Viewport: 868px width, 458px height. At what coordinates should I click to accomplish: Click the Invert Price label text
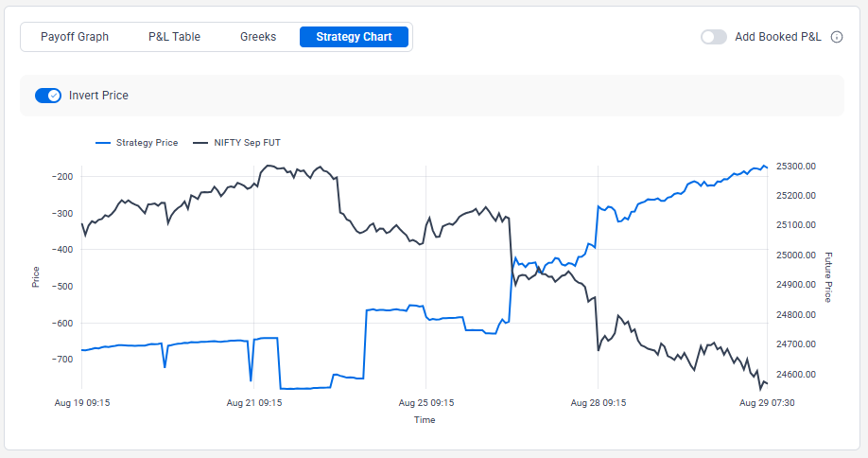pyautogui.click(x=98, y=96)
